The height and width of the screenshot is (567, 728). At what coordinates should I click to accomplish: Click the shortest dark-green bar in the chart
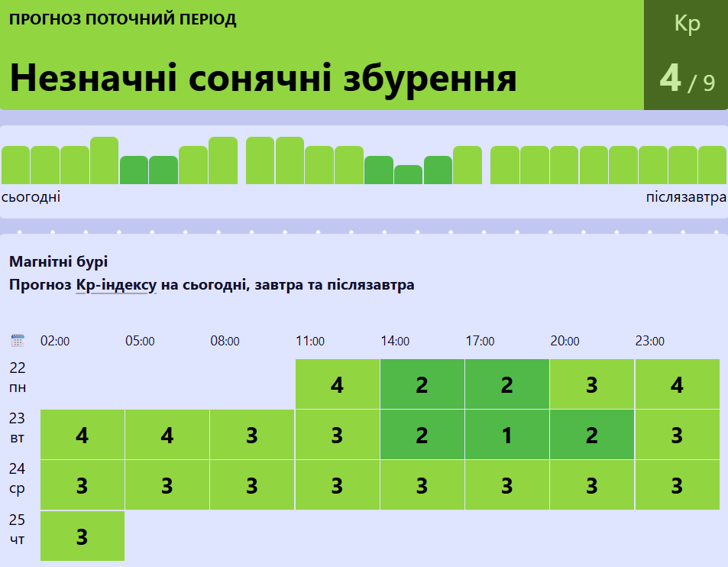point(408,174)
